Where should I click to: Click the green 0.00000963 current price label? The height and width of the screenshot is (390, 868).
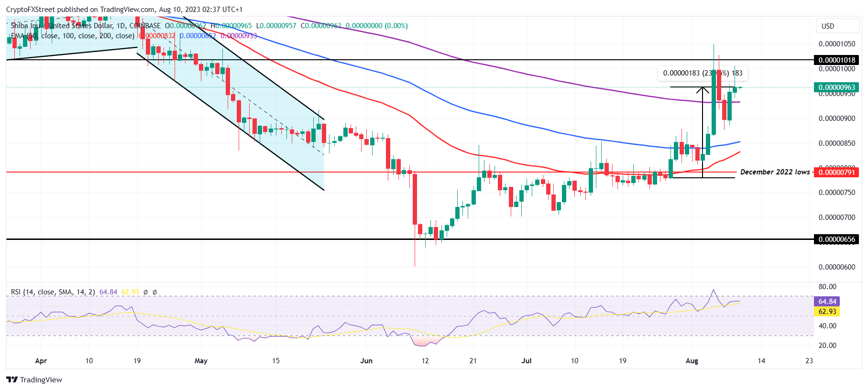coord(836,87)
